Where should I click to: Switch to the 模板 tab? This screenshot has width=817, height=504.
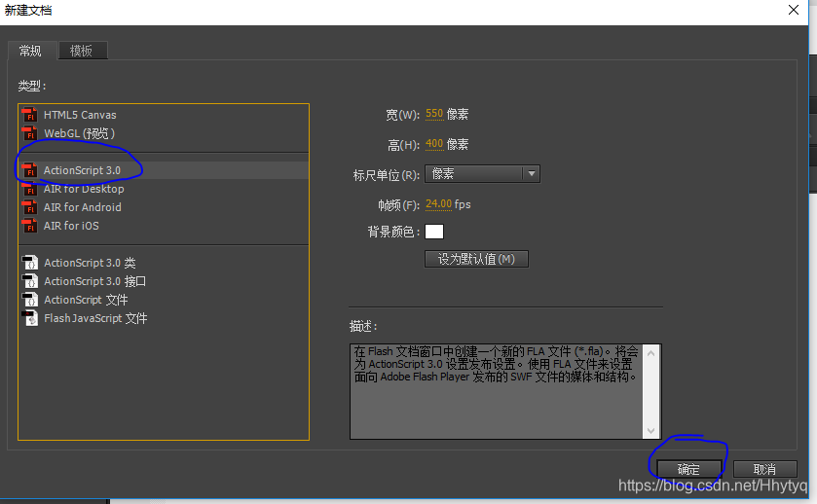(83, 51)
